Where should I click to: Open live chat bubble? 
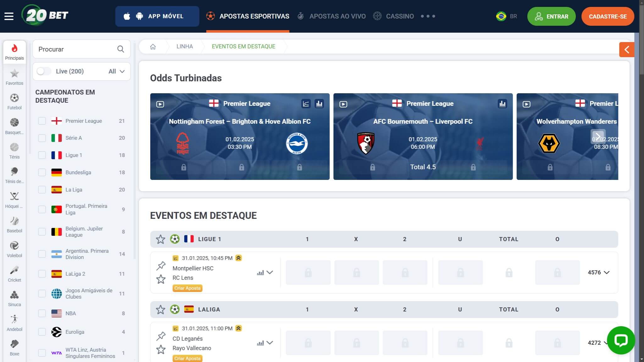621,340
